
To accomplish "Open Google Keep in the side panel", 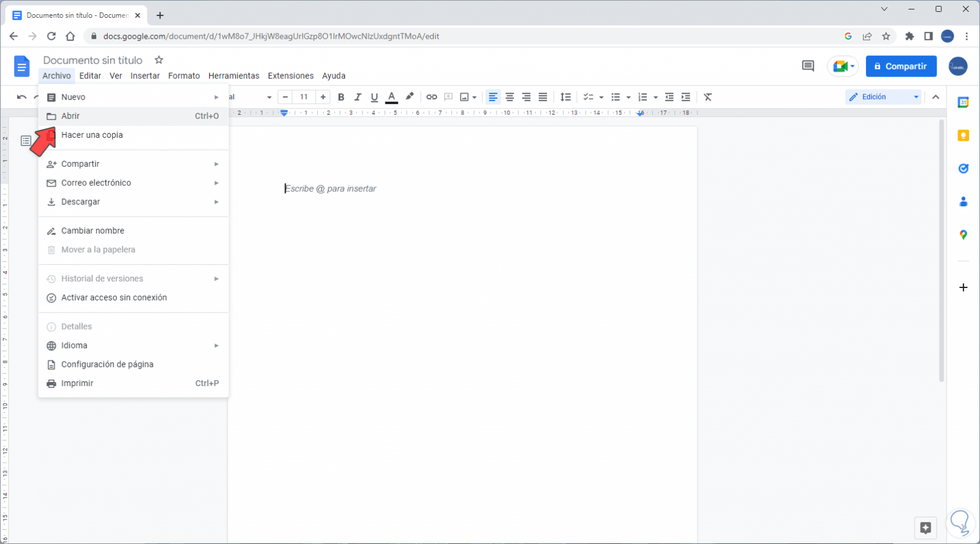I will 963,135.
